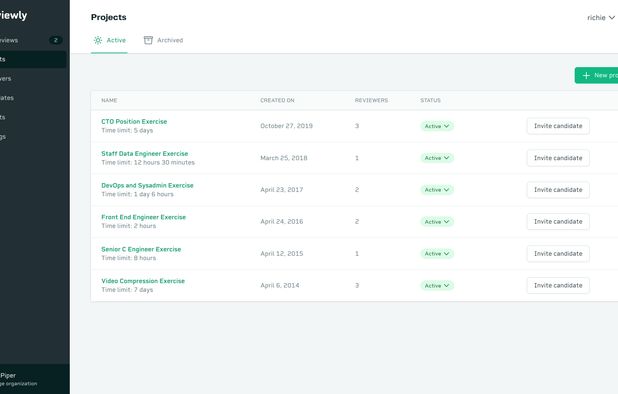Click the Projects page heading
This screenshot has width=618, height=394.
(109, 17)
